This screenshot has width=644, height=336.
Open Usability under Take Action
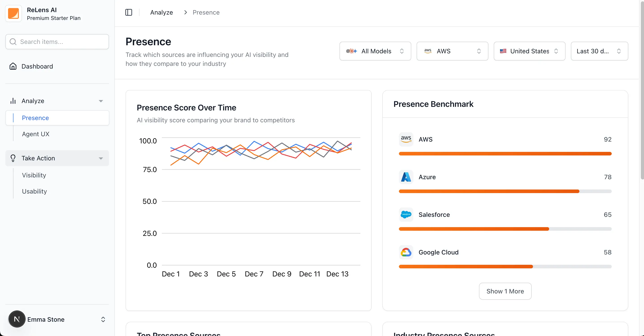[x=34, y=191]
